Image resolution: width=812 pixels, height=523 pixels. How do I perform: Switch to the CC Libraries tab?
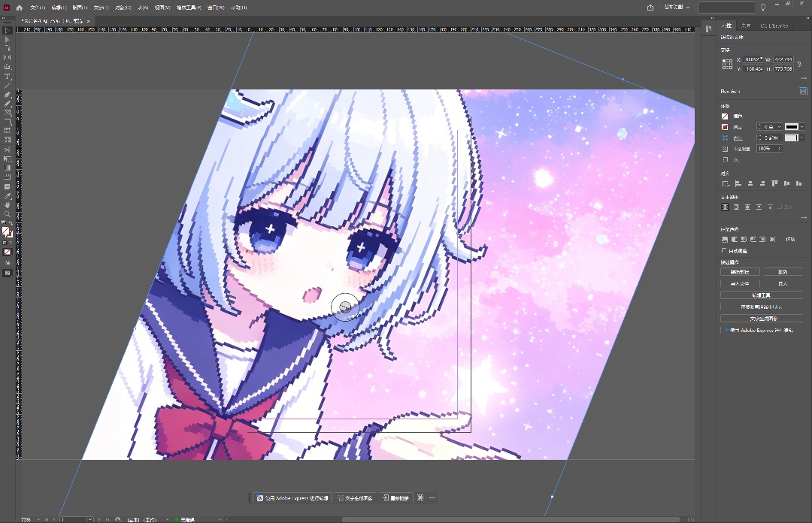pos(774,26)
